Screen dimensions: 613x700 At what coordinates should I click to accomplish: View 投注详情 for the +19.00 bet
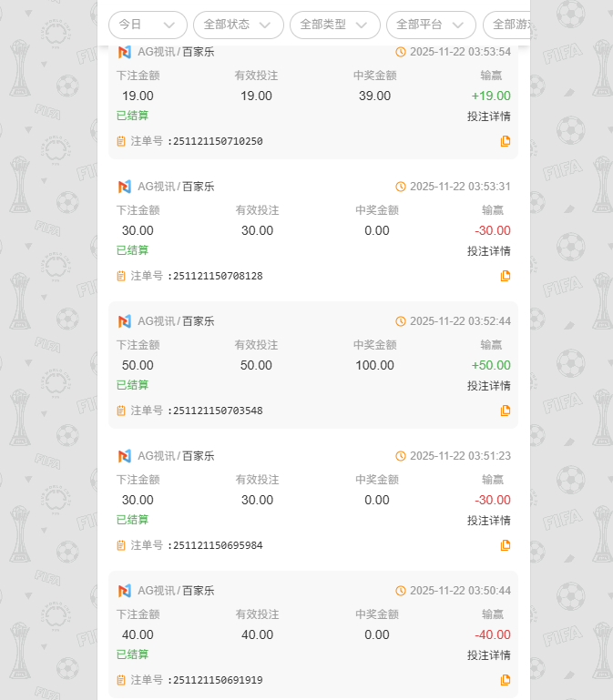tap(489, 117)
